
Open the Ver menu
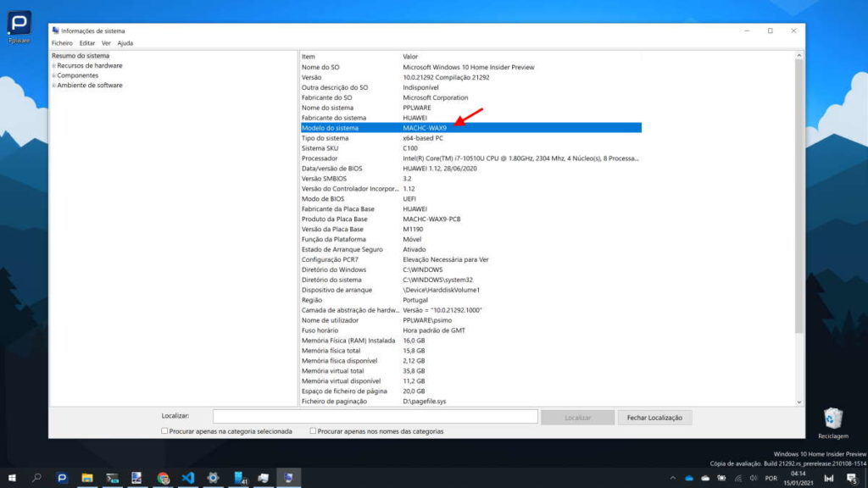[x=106, y=43]
